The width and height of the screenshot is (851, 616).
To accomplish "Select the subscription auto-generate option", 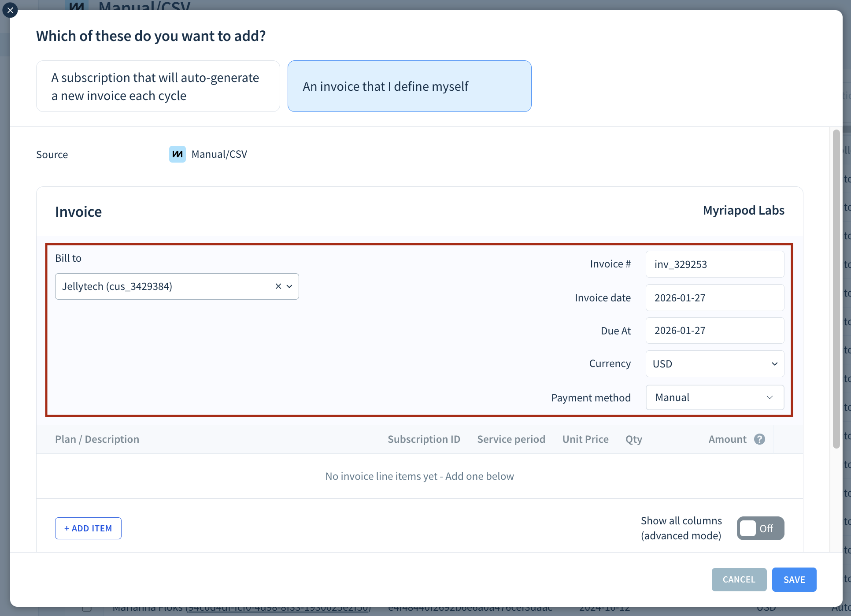I will pyautogui.click(x=158, y=86).
